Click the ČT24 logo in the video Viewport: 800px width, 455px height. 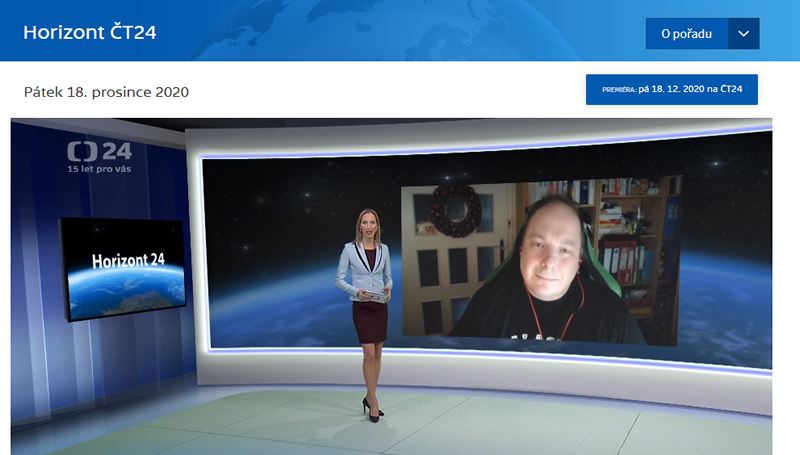(99, 157)
